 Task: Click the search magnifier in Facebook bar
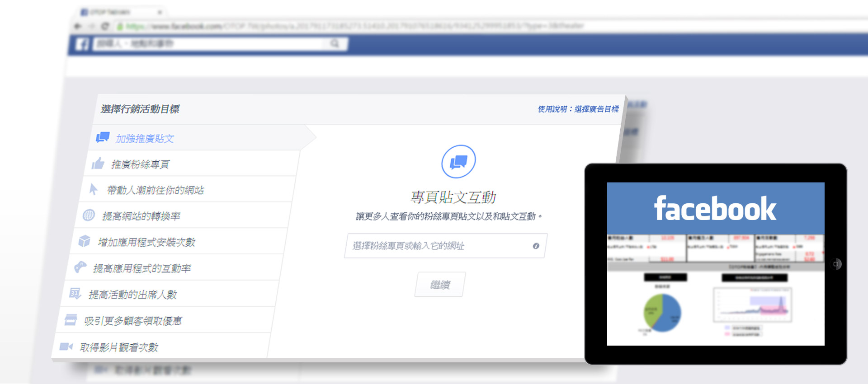pos(335,44)
